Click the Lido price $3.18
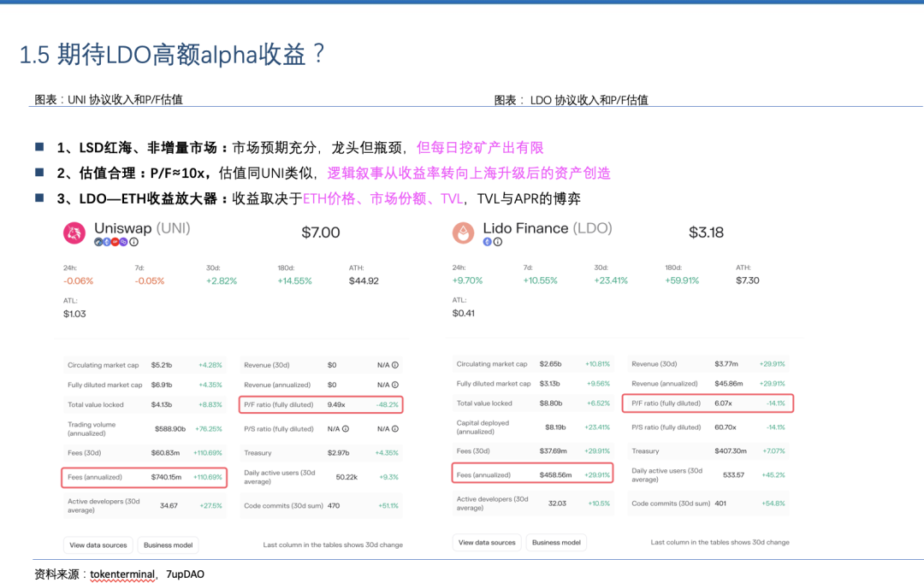This screenshot has width=924, height=583. point(706,233)
